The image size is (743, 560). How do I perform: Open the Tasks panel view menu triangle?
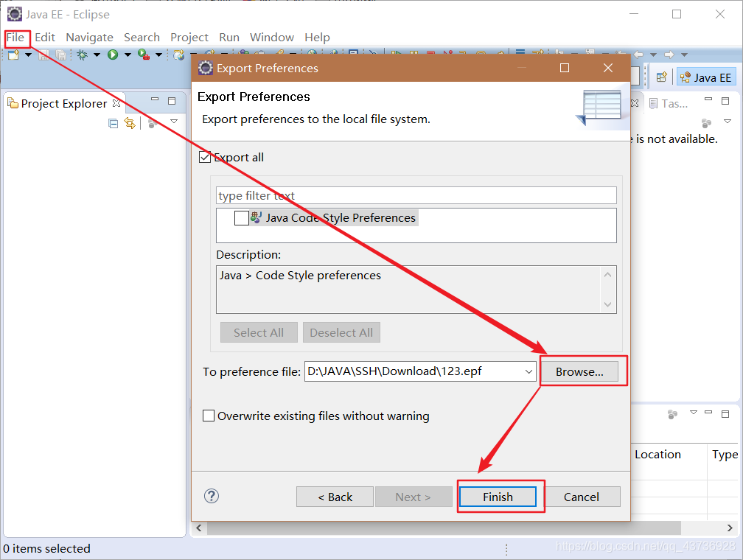728,122
